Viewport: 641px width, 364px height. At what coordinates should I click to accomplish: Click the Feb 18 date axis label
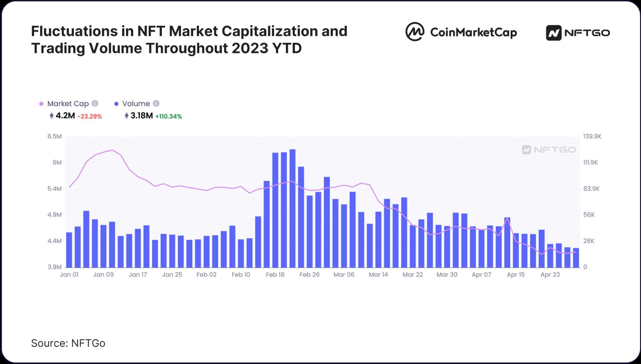[x=275, y=275]
